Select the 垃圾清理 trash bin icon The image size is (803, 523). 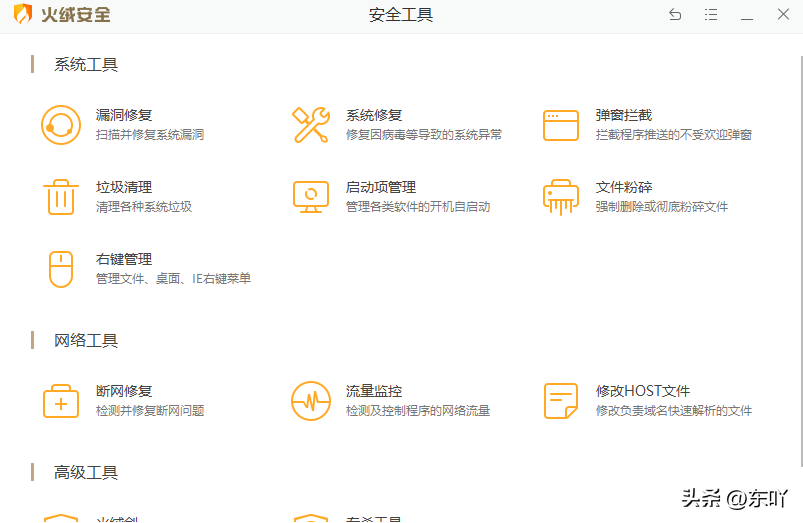pos(61,197)
